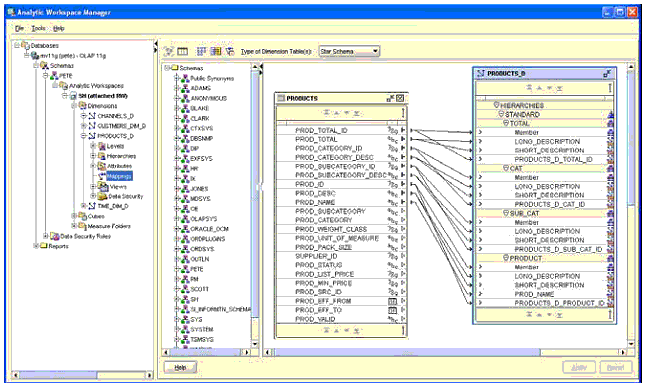Click the PROD_EFF_FROM date type icon
The image size is (647, 384).
(392, 301)
